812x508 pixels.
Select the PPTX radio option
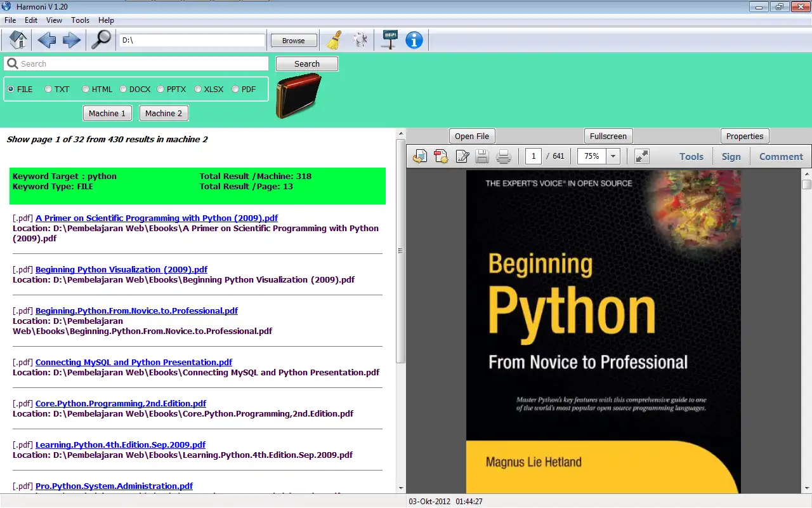pos(171,90)
